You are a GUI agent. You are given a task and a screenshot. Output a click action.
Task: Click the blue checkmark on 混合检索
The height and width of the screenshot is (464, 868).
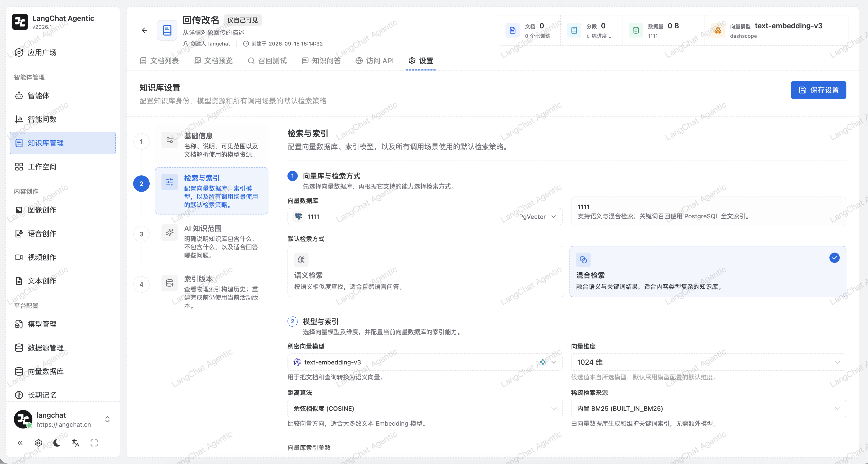(834, 258)
